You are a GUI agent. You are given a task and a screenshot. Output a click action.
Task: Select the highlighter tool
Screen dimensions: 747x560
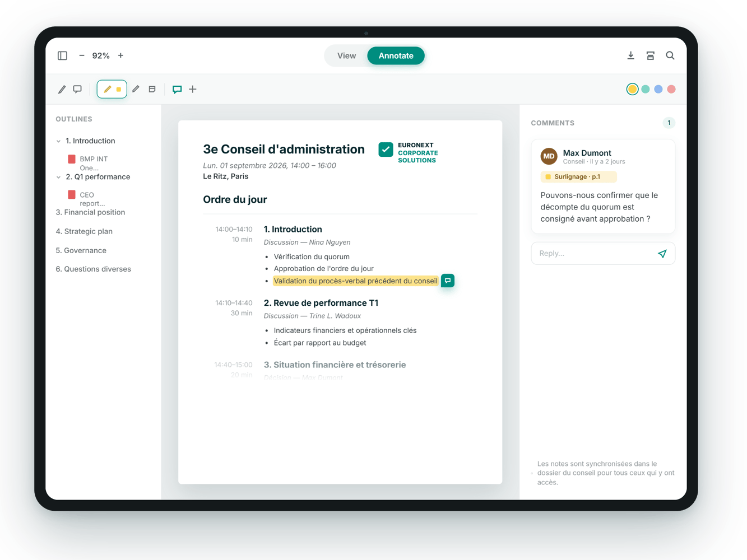click(x=112, y=89)
